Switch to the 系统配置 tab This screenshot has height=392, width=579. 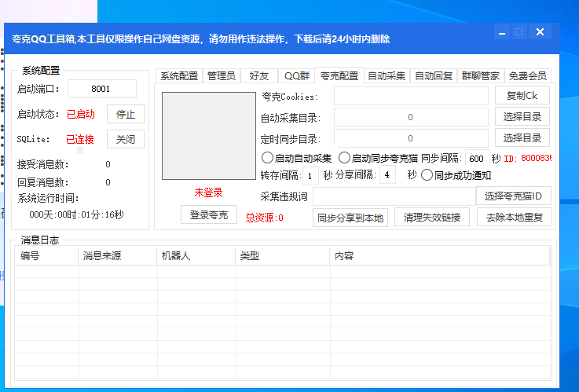(x=179, y=76)
